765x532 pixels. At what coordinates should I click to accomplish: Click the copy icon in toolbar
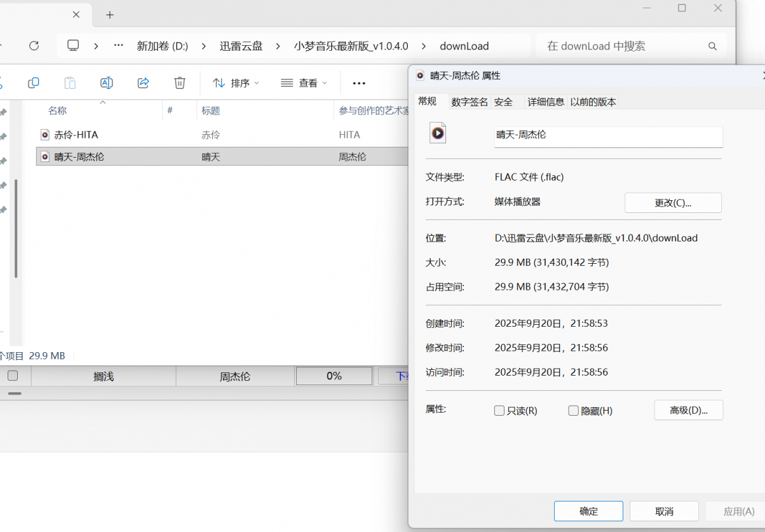pyautogui.click(x=34, y=83)
